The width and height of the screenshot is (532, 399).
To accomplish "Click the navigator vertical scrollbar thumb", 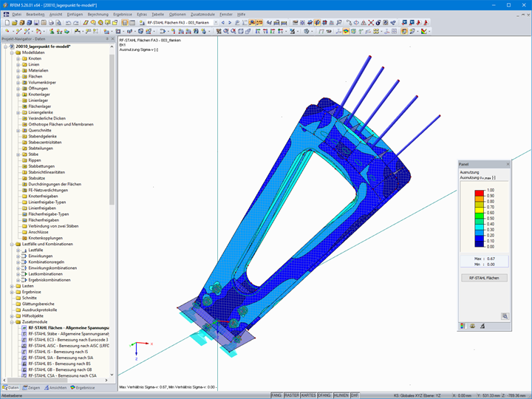I will tap(112, 129).
